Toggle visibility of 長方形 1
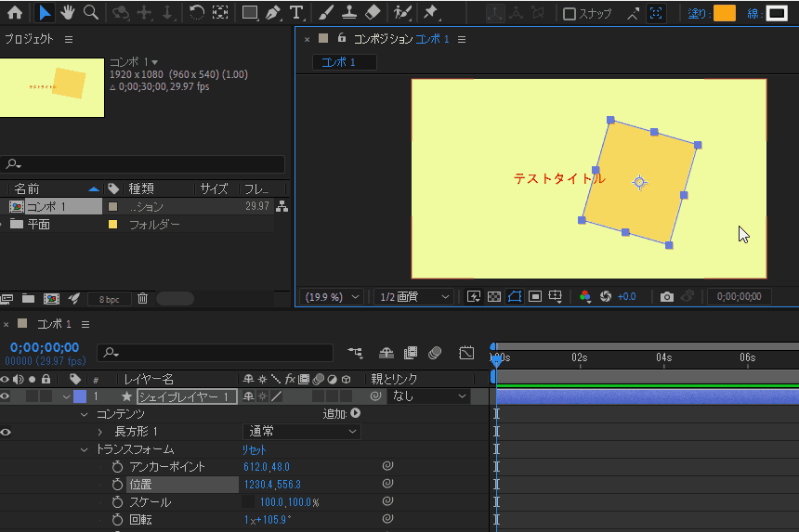This screenshot has width=799, height=532. coord(5,432)
